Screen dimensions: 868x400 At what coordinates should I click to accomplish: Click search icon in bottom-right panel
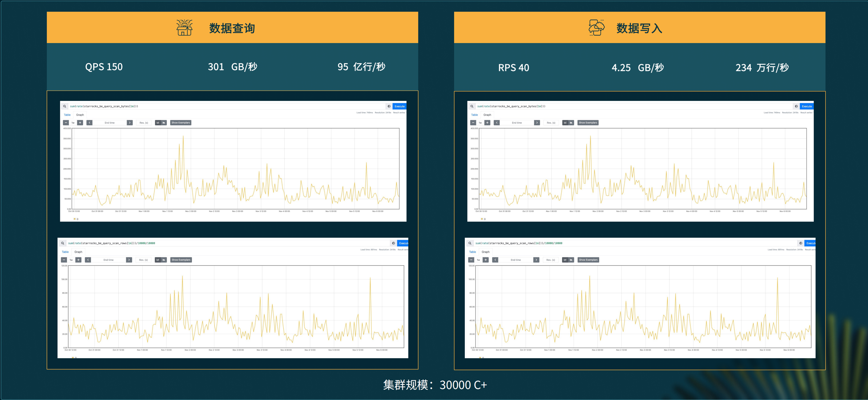pyautogui.click(x=470, y=243)
